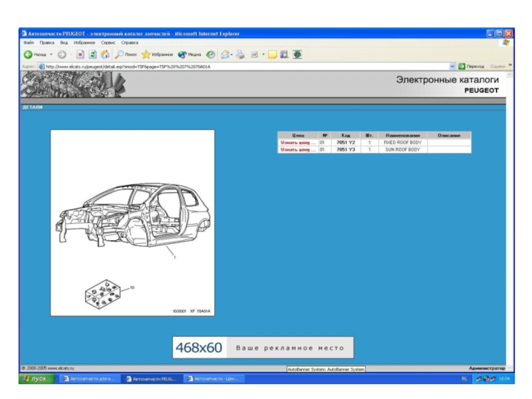
Task: Open the Медиа panel
Action: tap(190, 55)
